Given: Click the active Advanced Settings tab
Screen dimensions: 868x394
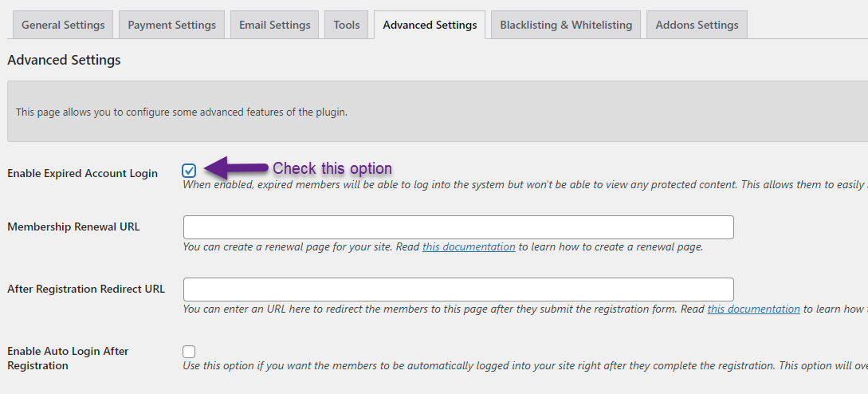Looking at the screenshot, I should pos(430,25).
